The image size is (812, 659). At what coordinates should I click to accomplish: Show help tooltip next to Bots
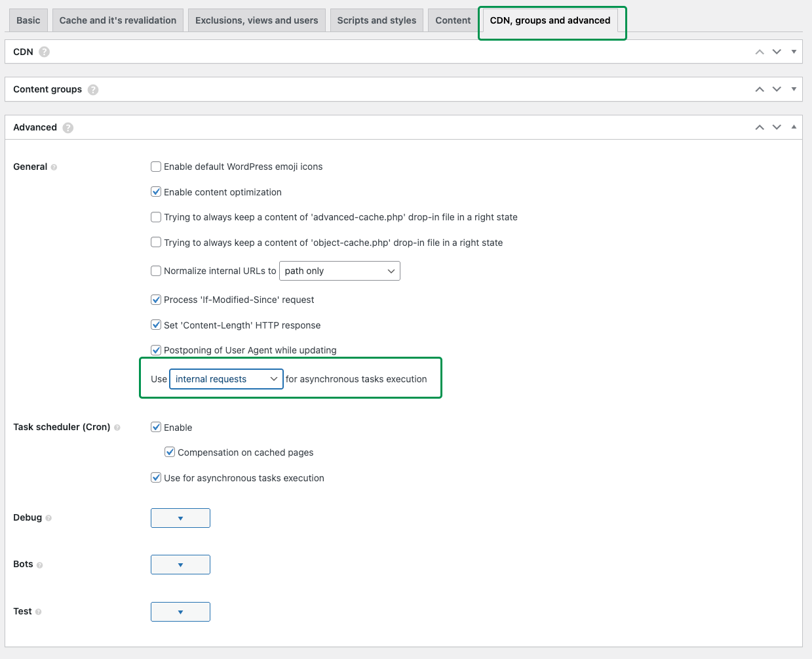(x=39, y=565)
